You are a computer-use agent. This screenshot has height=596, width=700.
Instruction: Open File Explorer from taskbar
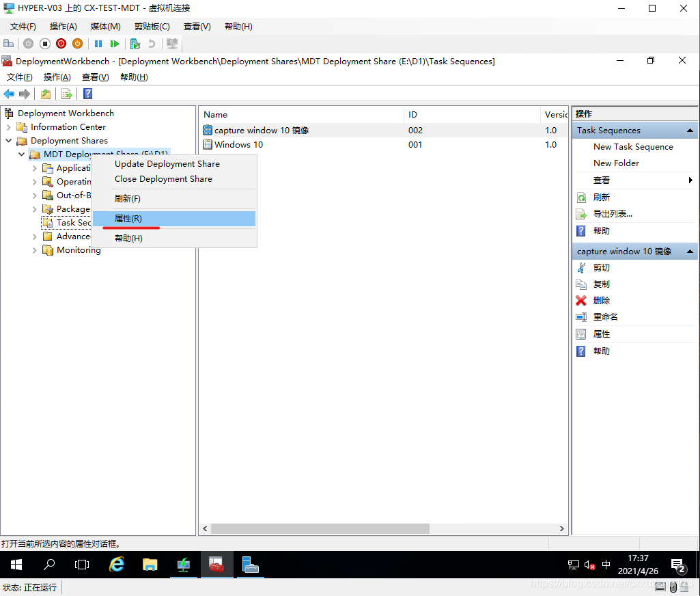pos(150,565)
